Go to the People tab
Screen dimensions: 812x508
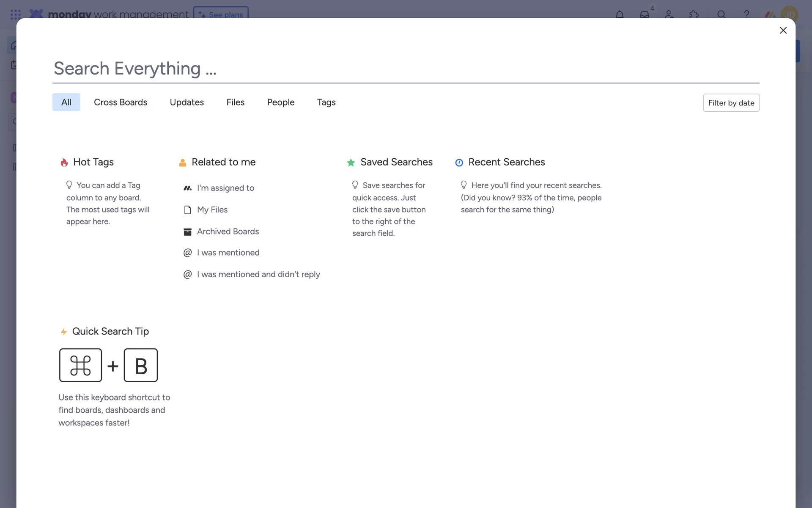pos(281,102)
